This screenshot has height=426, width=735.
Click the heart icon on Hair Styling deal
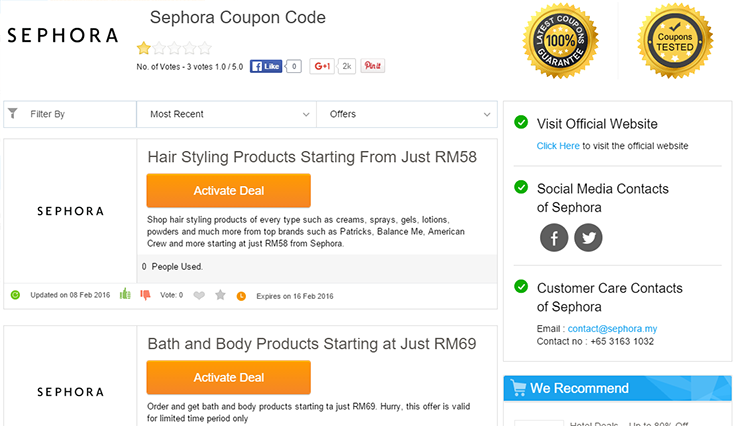[x=199, y=296]
